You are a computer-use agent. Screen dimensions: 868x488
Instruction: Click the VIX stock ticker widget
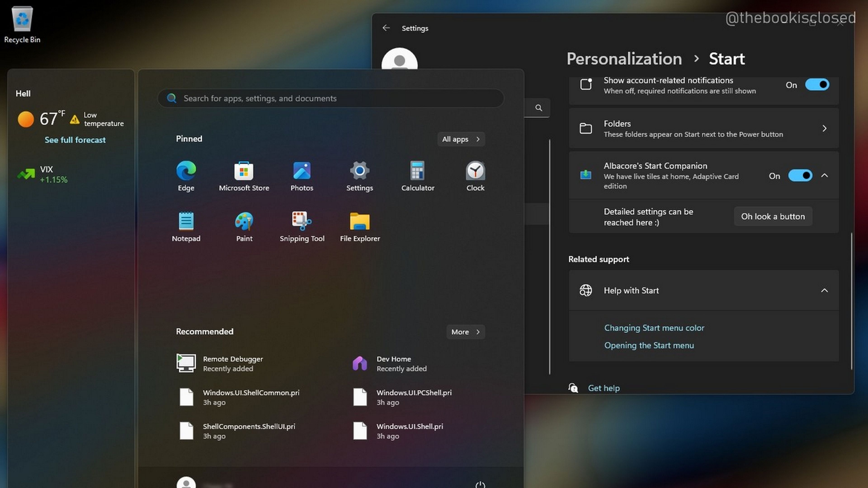point(42,174)
